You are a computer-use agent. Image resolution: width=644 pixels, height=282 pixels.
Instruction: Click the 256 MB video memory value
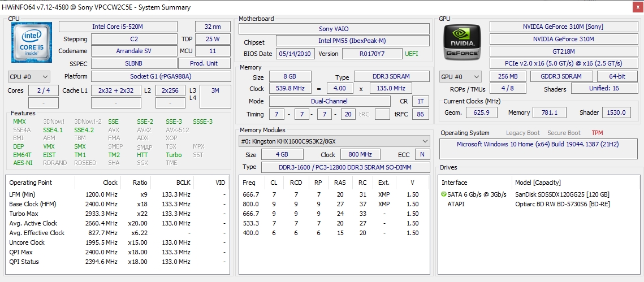pos(508,76)
